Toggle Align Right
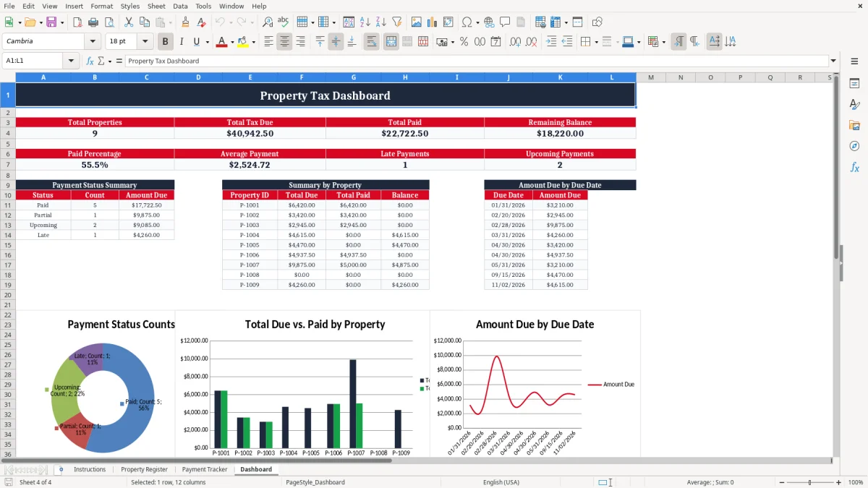The image size is (868, 488). [300, 42]
